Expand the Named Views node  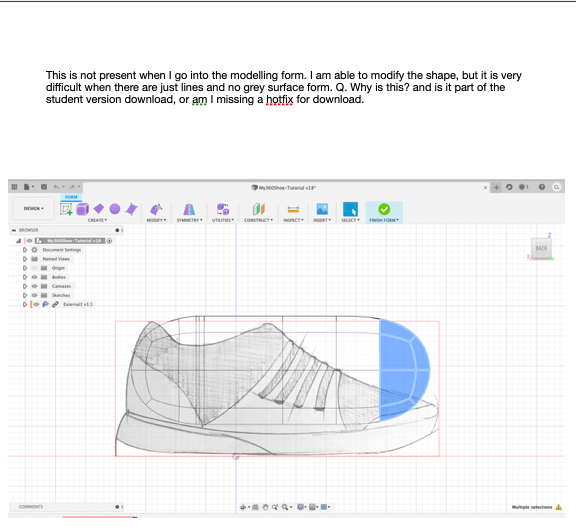[25, 259]
